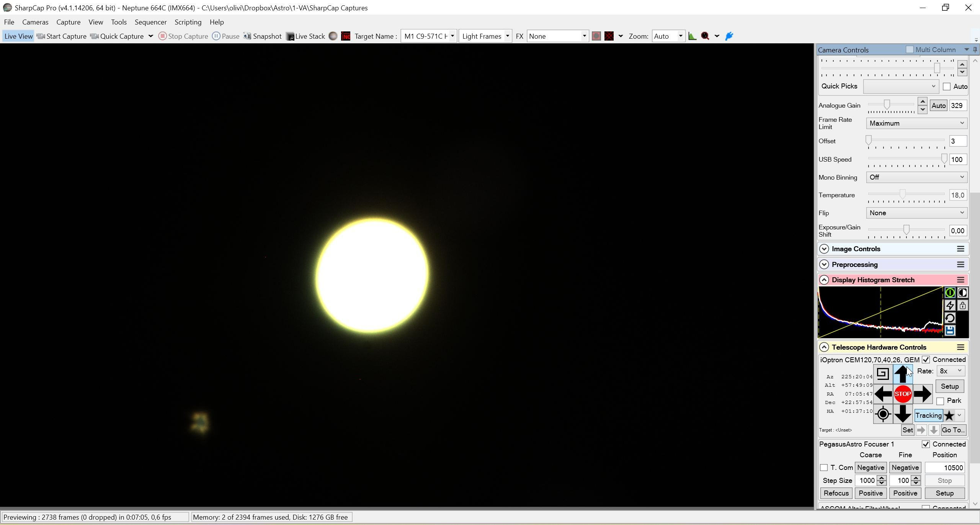Click the Analogue Gain slider

click(891, 105)
